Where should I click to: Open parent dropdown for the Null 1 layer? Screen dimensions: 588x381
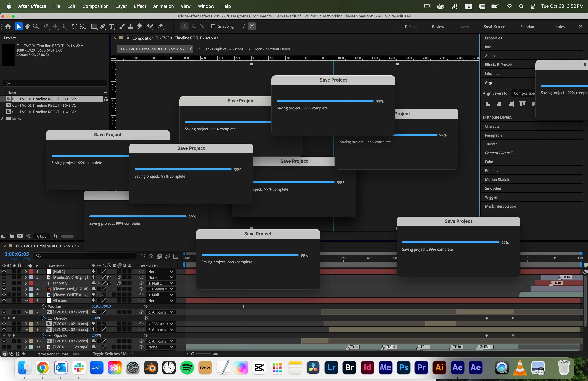pos(161,272)
